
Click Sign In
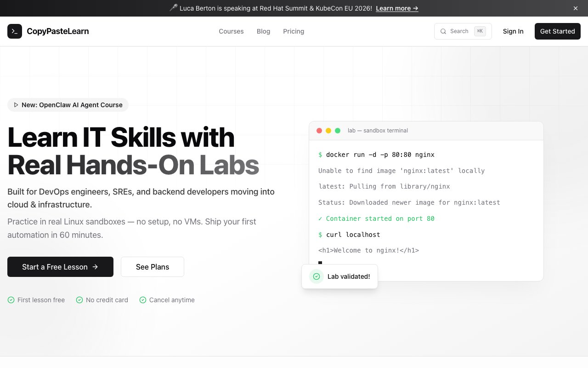[x=513, y=31]
